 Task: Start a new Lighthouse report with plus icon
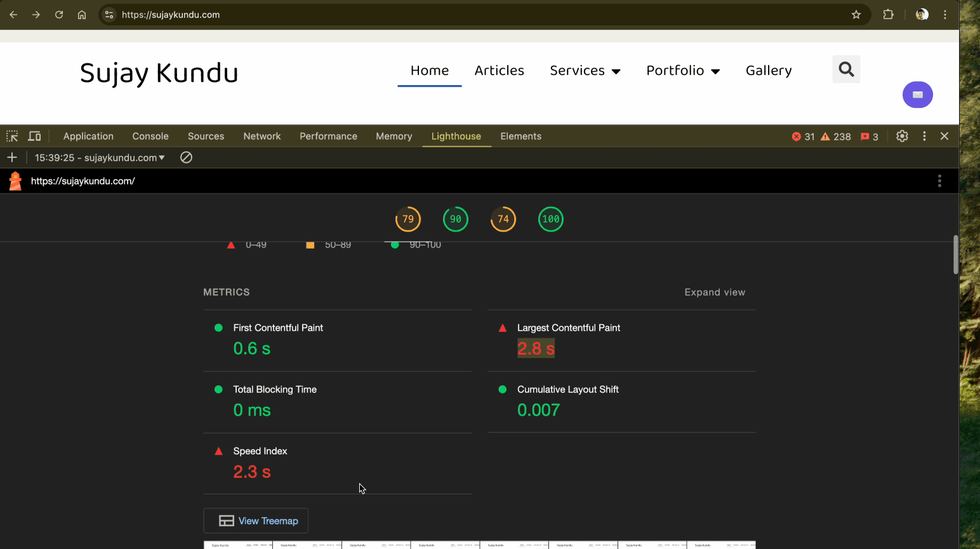[x=12, y=157]
